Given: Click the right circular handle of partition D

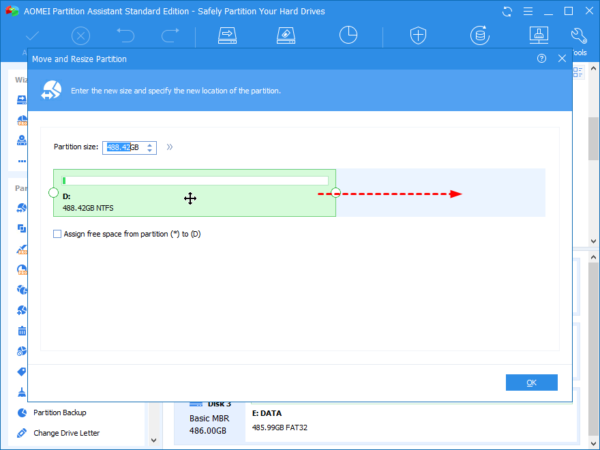Looking at the screenshot, I should tap(336, 192).
